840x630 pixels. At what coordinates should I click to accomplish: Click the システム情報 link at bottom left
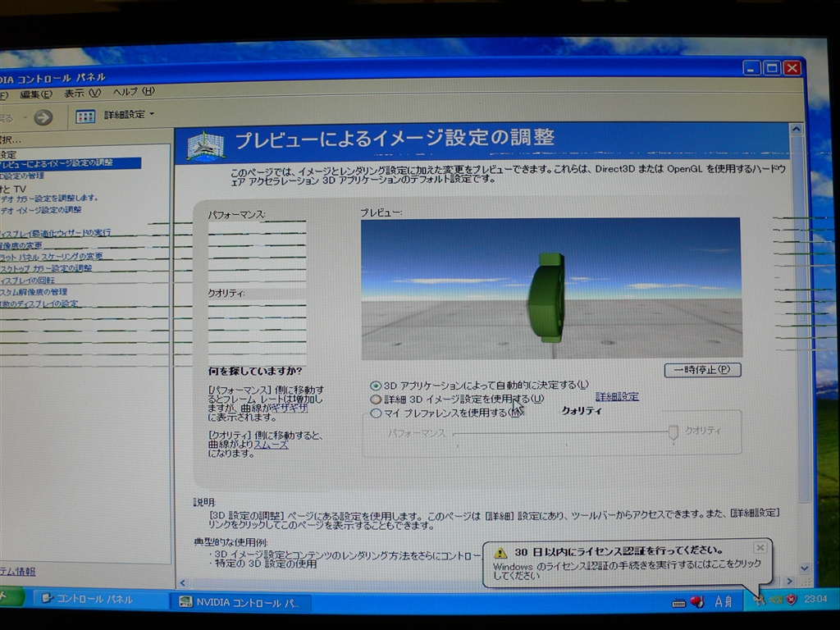pos(18,571)
